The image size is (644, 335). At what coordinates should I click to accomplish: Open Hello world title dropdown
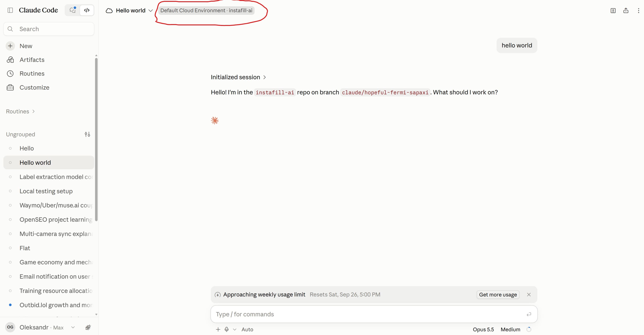151,10
